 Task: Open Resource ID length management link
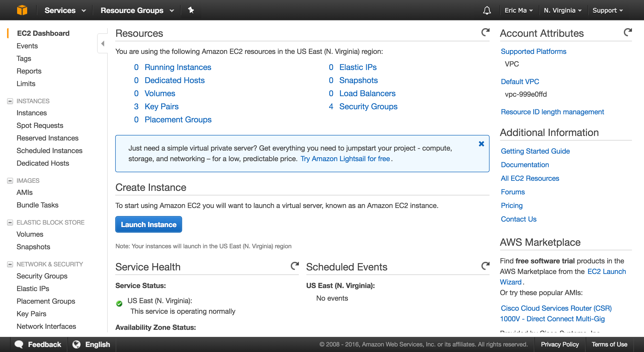pos(552,112)
